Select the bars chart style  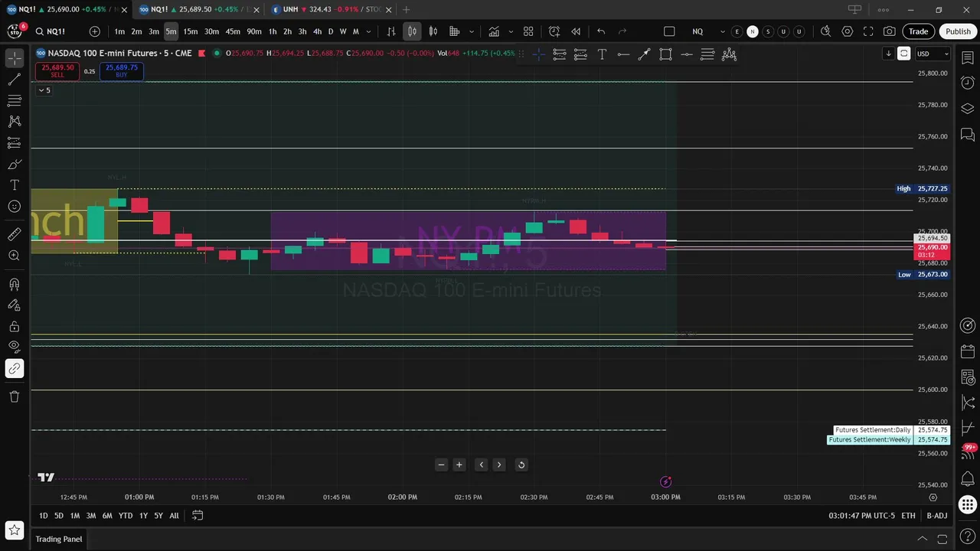[391, 31]
